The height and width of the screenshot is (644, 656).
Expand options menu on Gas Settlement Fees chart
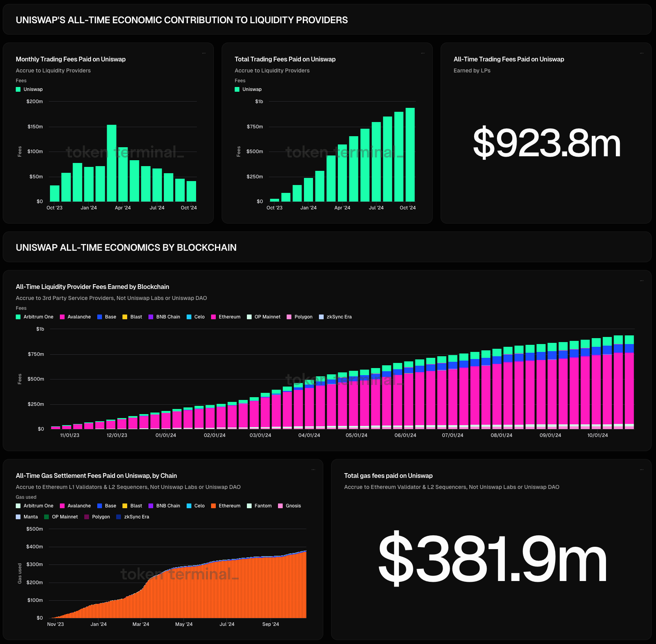coord(313,470)
